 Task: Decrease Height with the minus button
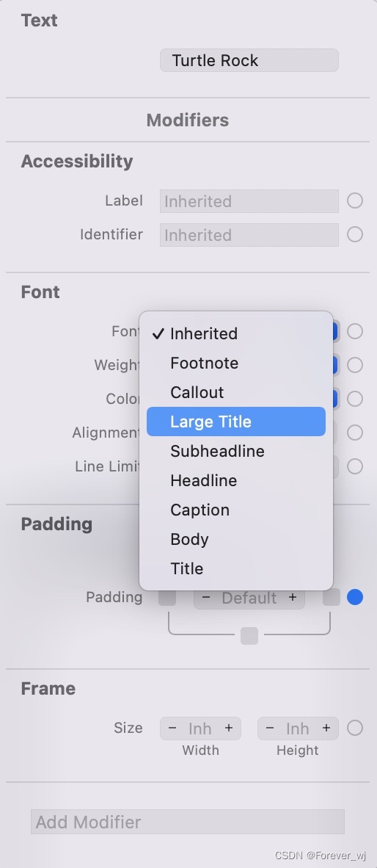(270, 728)
